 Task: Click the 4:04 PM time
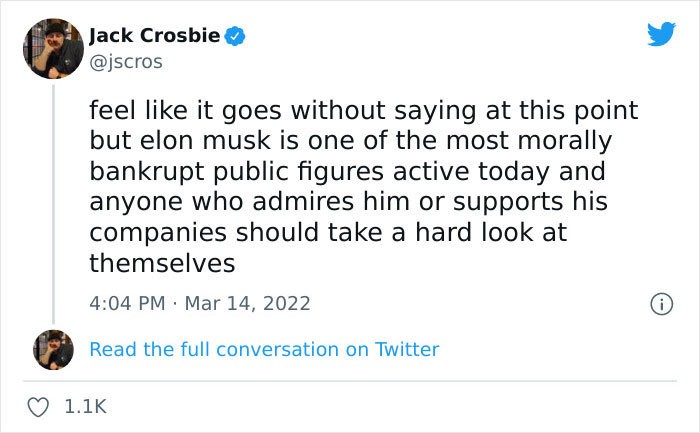pyautogui.click(x=128, y=303)
